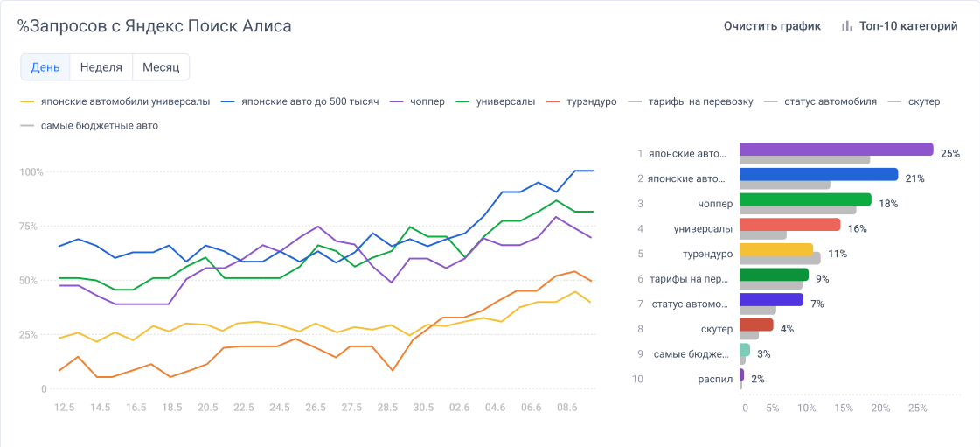Switch to the Месяц tab
This screenshot has width=980, height=447.
pos(161,67)
